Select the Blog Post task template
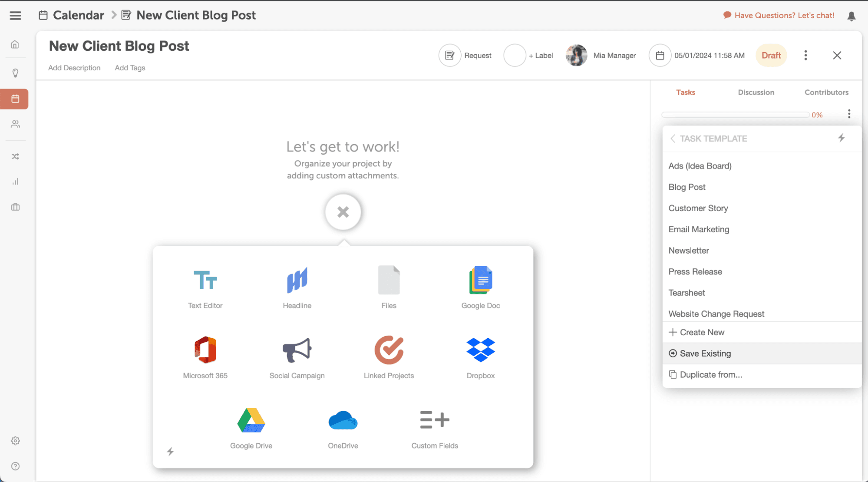 [x=686, y=187]
